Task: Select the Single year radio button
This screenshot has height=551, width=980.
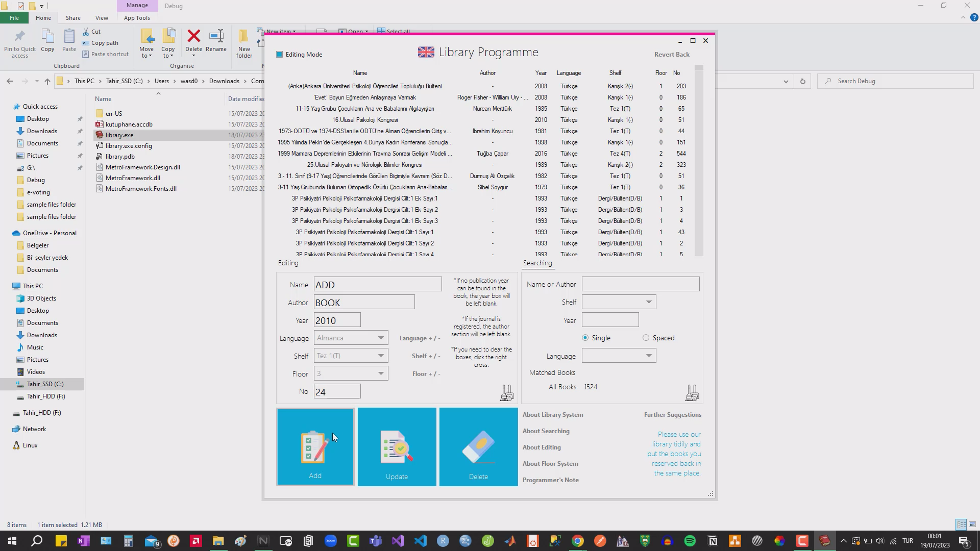Action: (x=585, y=338)
